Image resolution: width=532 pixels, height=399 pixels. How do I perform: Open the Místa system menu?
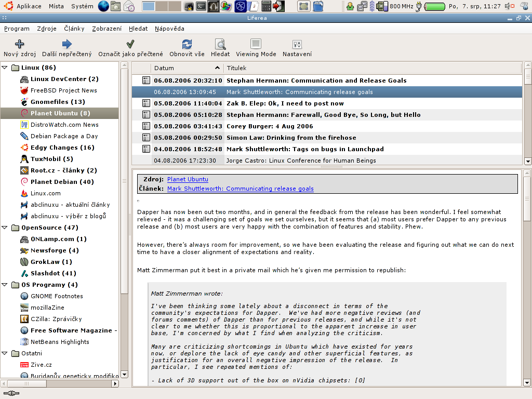pyautogui.click(x=56, y=6)
